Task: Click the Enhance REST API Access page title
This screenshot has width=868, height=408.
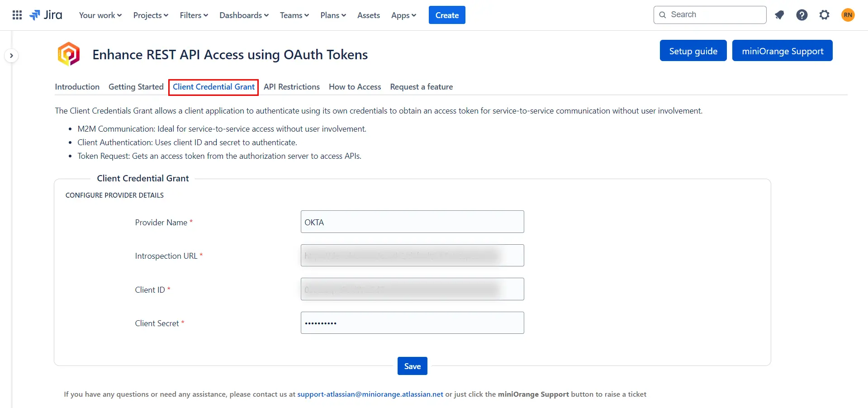Action: 230,55
